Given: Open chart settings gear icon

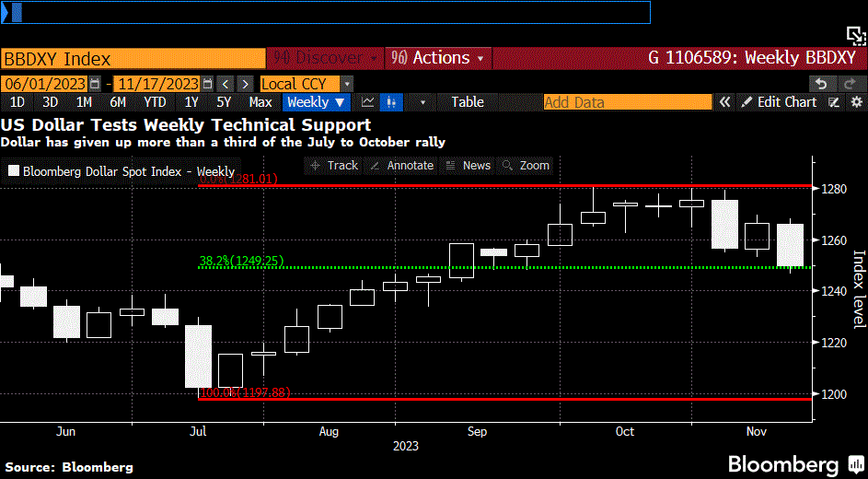Looking at the screenshot, I should [857, 102].
